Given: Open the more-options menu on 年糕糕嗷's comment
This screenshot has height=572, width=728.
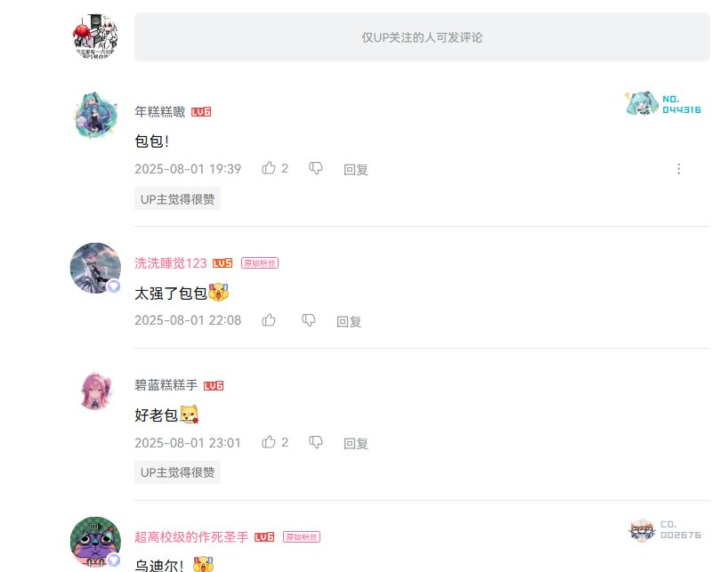Looking at the screenshot, I should tap(678, 168).
